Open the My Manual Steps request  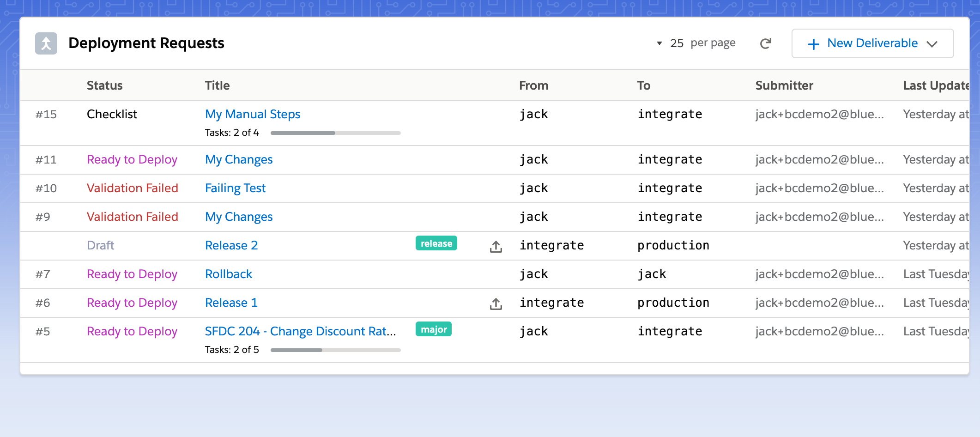click(253, 114)
